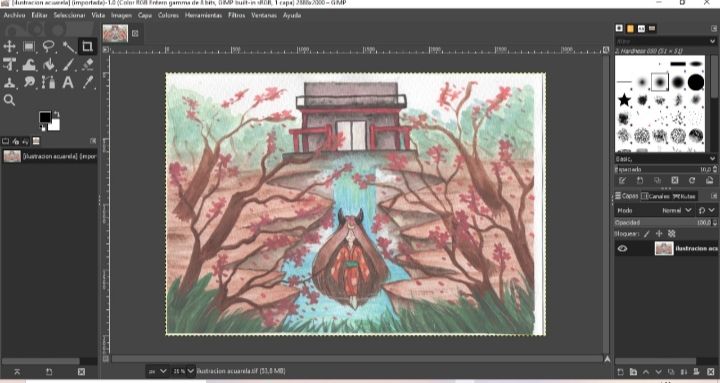
Task: Select the Smudge tool
Action: click(29, 82)
